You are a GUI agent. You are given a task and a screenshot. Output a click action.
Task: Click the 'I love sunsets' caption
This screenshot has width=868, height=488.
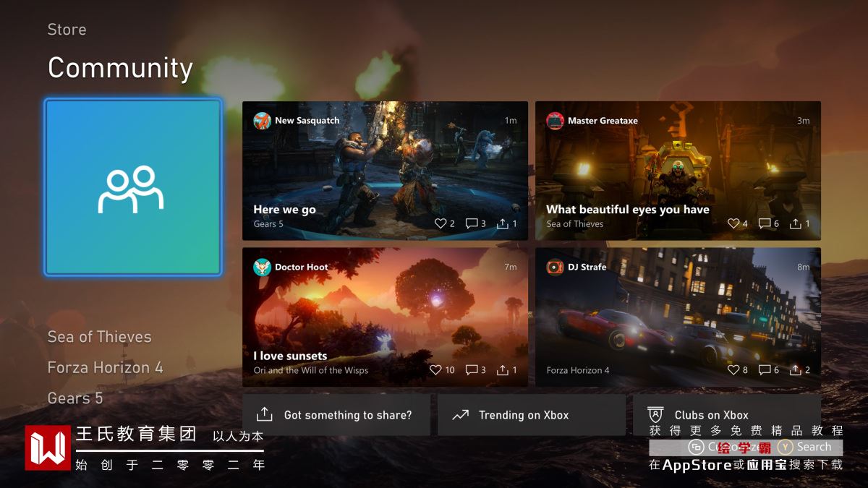[290, 356]
